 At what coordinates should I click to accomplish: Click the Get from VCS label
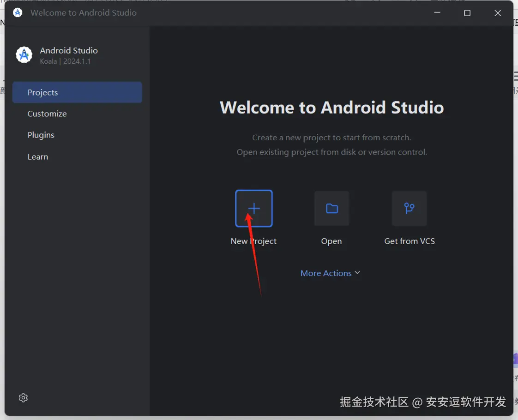[410, 241]
